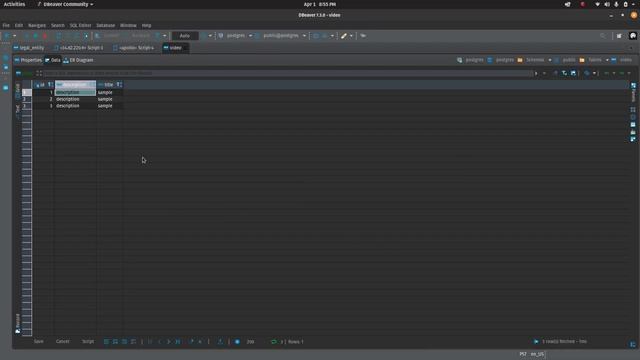Click the video table breadcrumb
Screen dimensions: 640x360
tap(622, 60)
